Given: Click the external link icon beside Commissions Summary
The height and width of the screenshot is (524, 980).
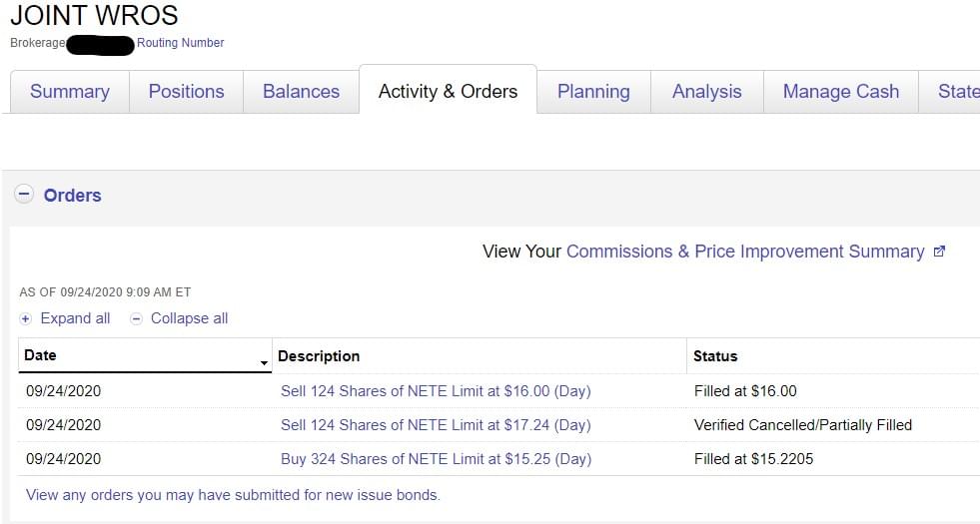Looking at the screenshot, I should [939, 252].
